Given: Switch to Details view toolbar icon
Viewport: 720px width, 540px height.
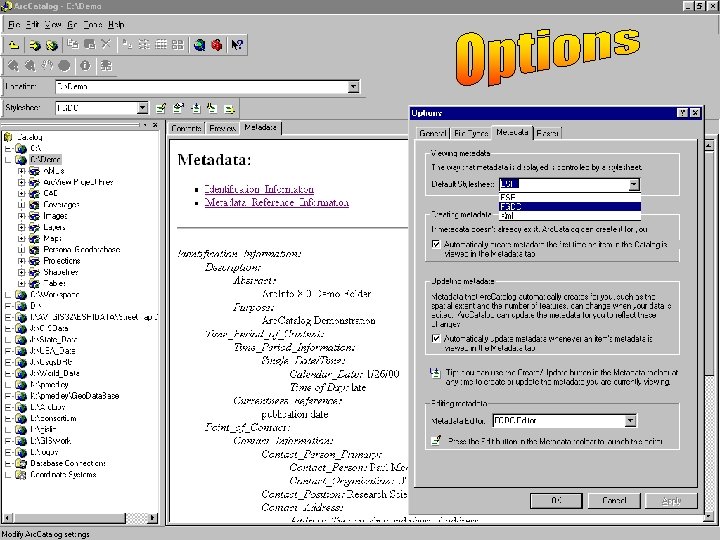Looking at the screenshot, I should pyautogui.click(x=161, y=45).
